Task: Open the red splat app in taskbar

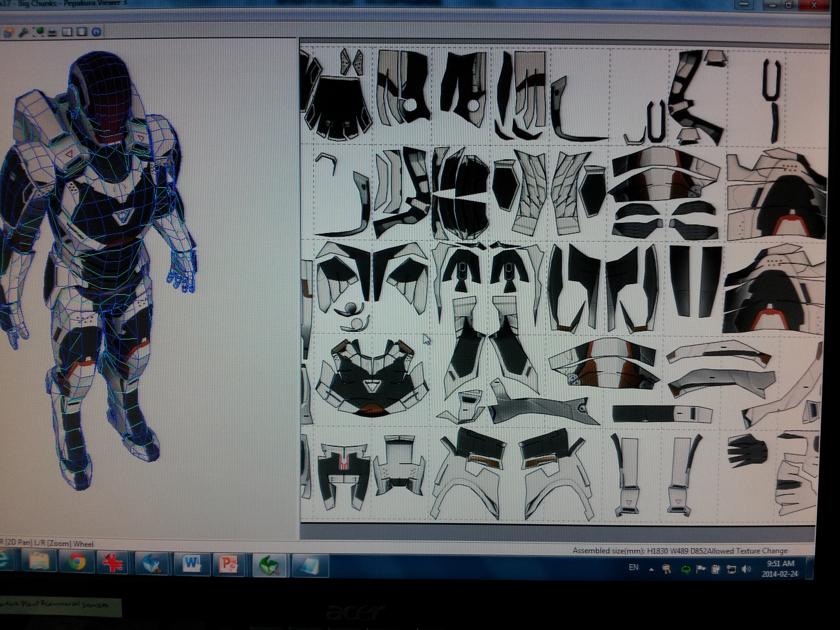Action: pos(113,562)
